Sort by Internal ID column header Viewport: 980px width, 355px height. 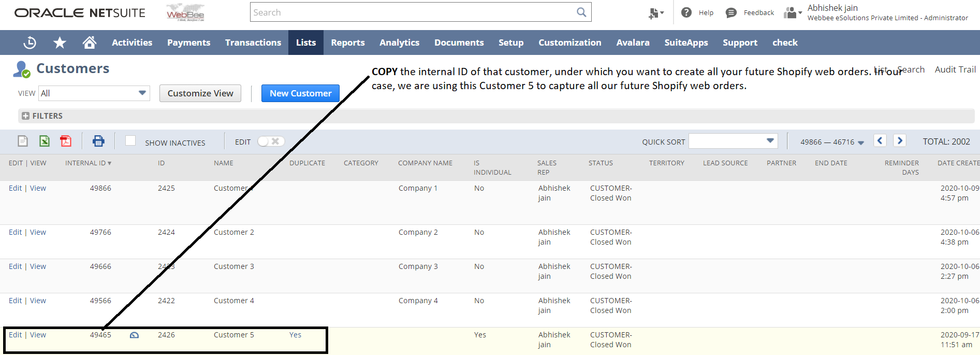click(88, 163)
